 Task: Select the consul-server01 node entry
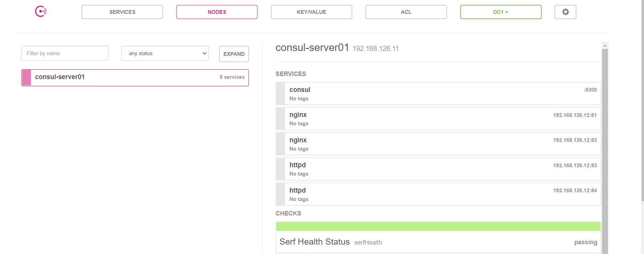(135, 77)
